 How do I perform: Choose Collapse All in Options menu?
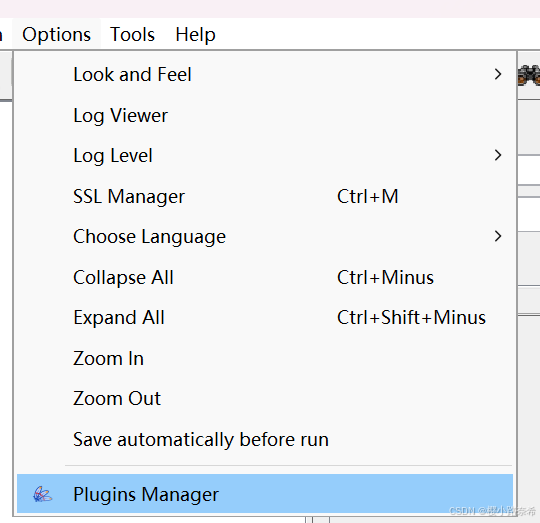point(265,277)
